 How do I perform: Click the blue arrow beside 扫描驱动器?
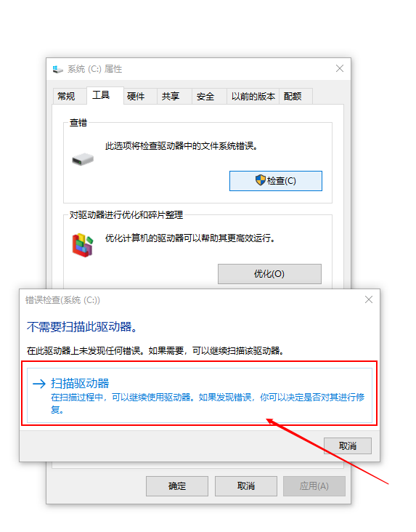click(39, 384)
